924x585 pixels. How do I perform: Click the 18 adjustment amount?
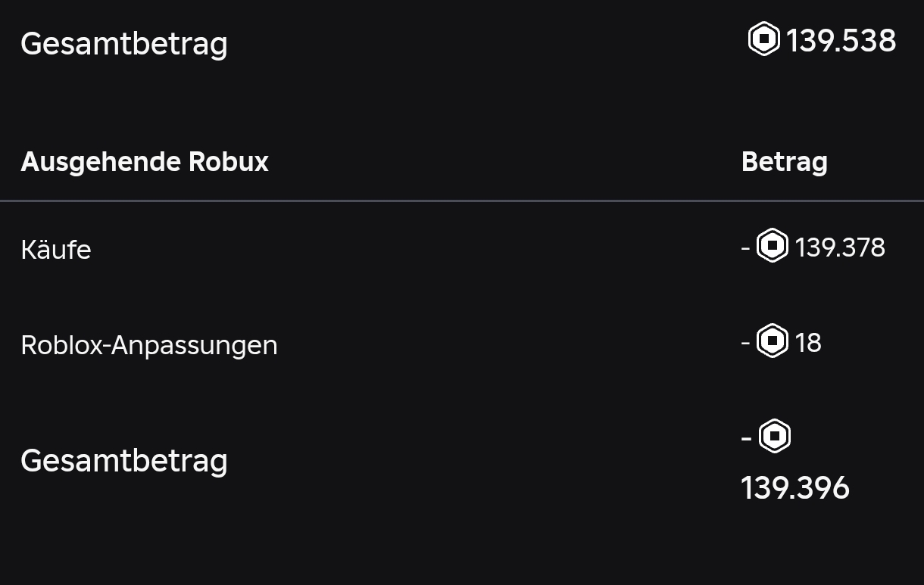[x=808, y=343]
